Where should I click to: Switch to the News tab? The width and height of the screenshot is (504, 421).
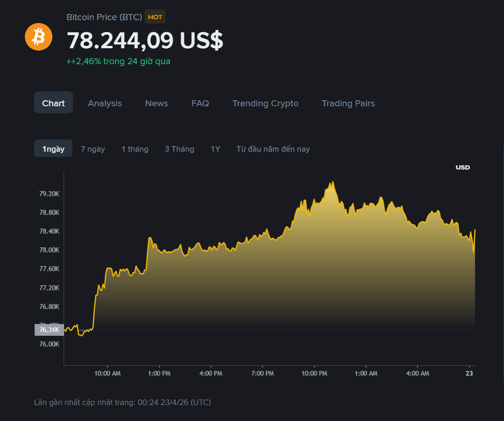[157, 103]
